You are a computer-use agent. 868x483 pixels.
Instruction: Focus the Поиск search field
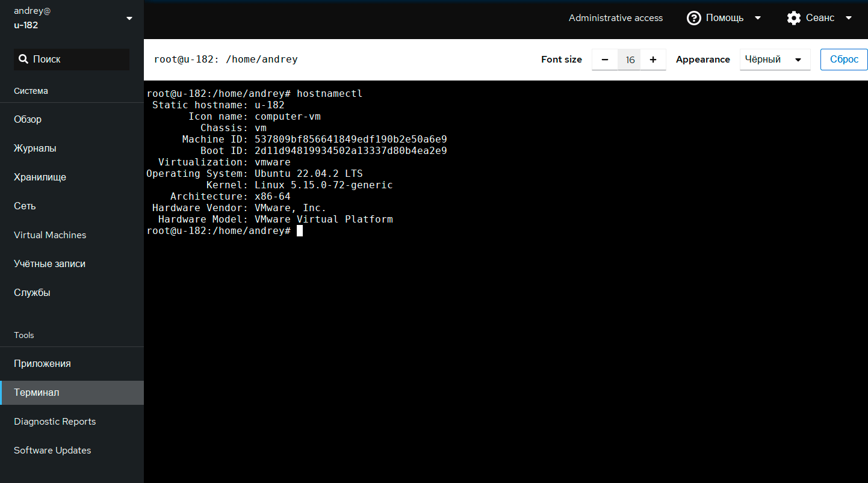72,59
